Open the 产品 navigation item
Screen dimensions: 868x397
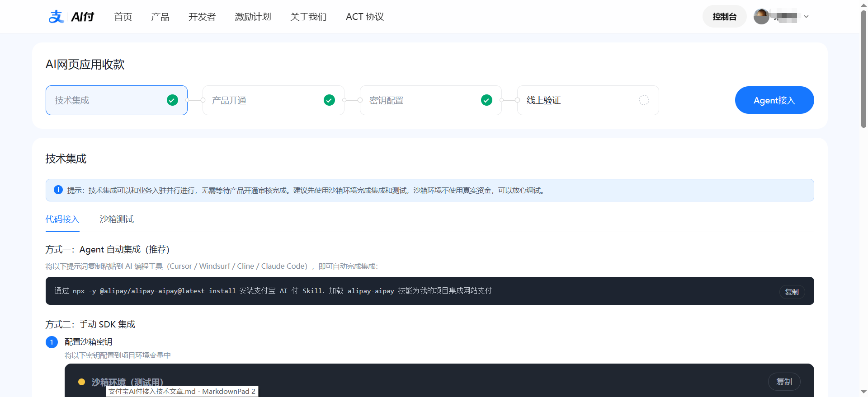pos(160,17)
